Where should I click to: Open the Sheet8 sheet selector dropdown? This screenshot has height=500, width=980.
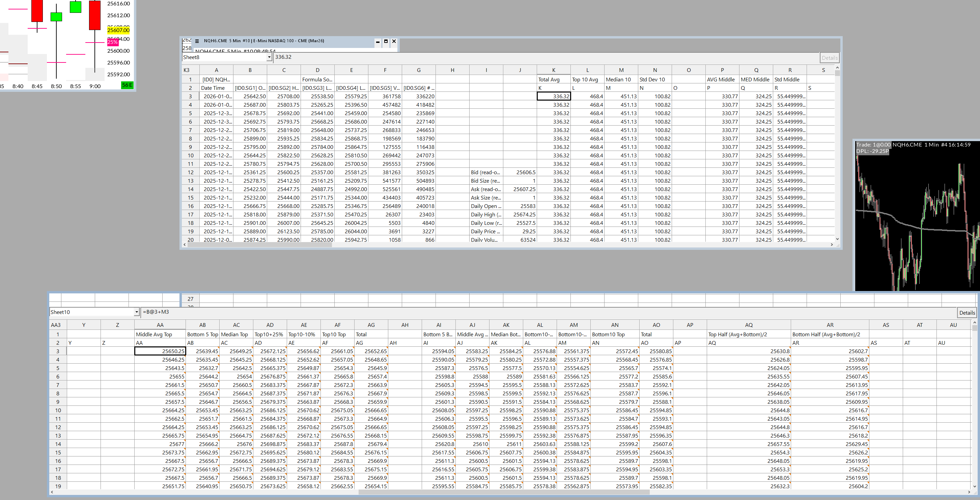point(269,57)
